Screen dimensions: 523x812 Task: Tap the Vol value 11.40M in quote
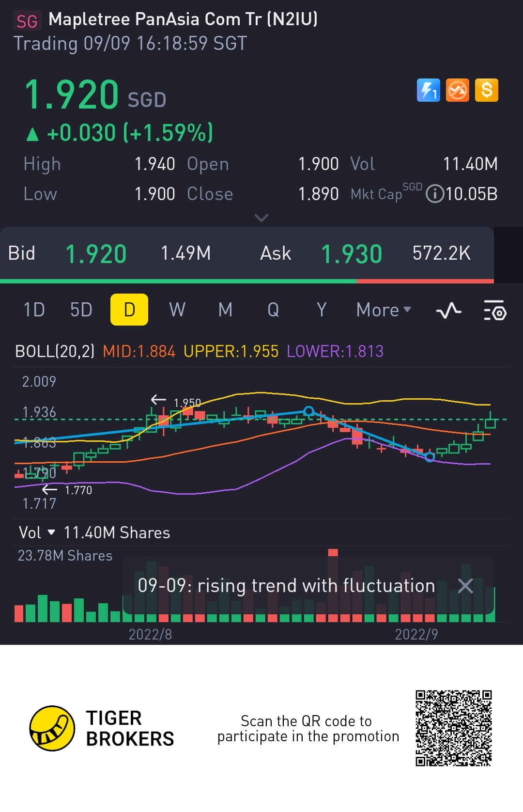point(470,164)
